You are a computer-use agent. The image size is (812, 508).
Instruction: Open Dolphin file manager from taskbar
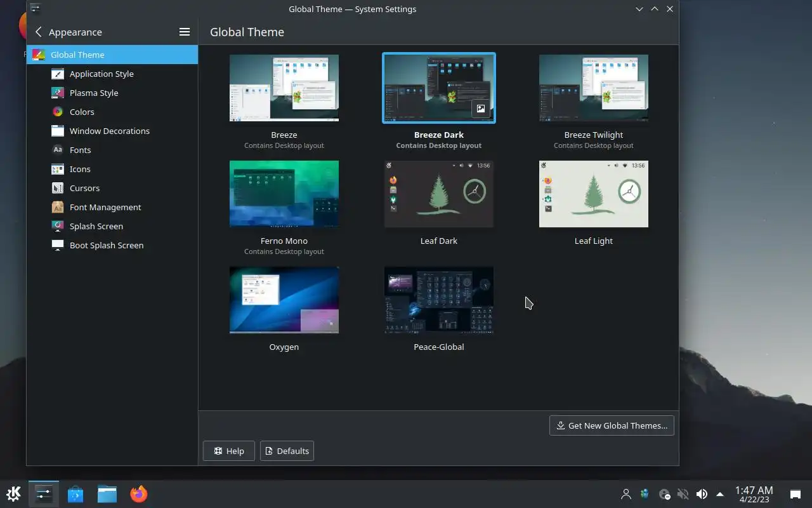107,493
